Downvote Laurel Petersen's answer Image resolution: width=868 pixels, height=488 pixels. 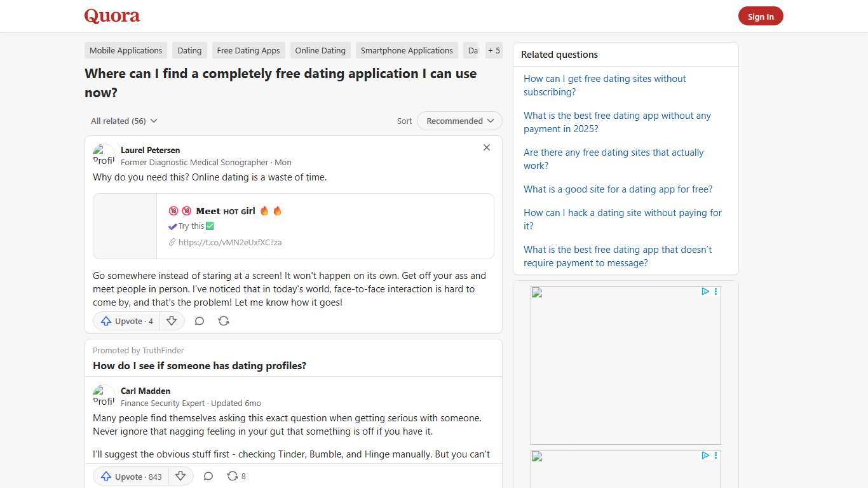coord(172,321)
